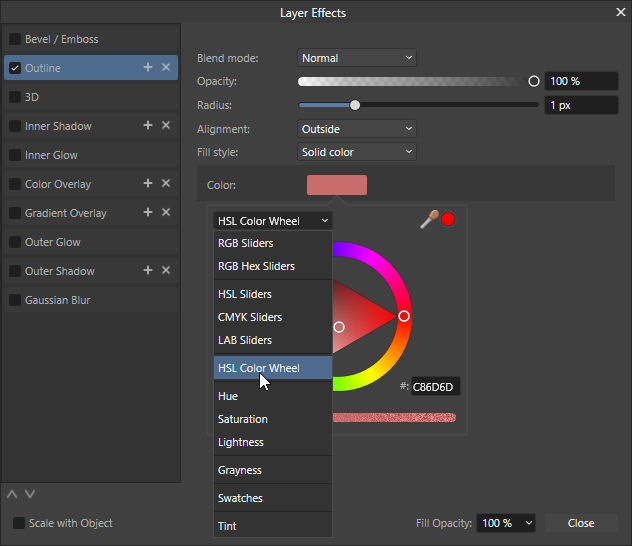The width and height of the screenshot is (632, 546).
Task: Open the Fill style Solid color dropdown
Action: 357,152
